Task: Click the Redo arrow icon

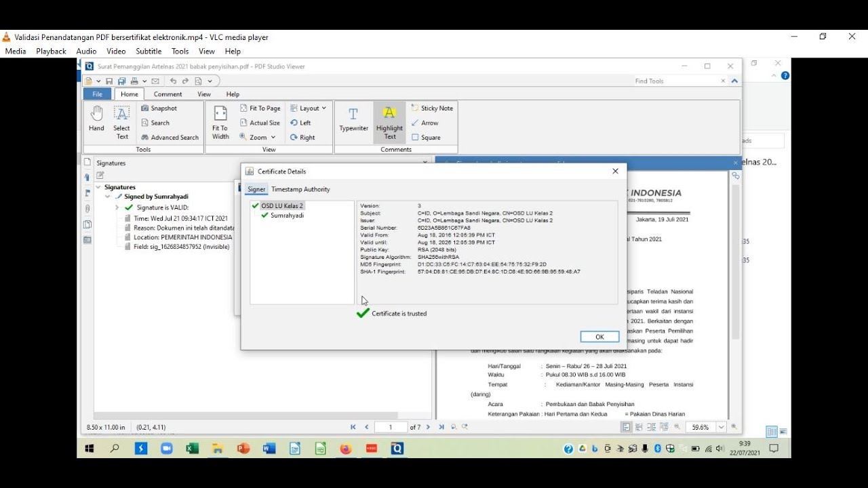Action: click(185, 81)
